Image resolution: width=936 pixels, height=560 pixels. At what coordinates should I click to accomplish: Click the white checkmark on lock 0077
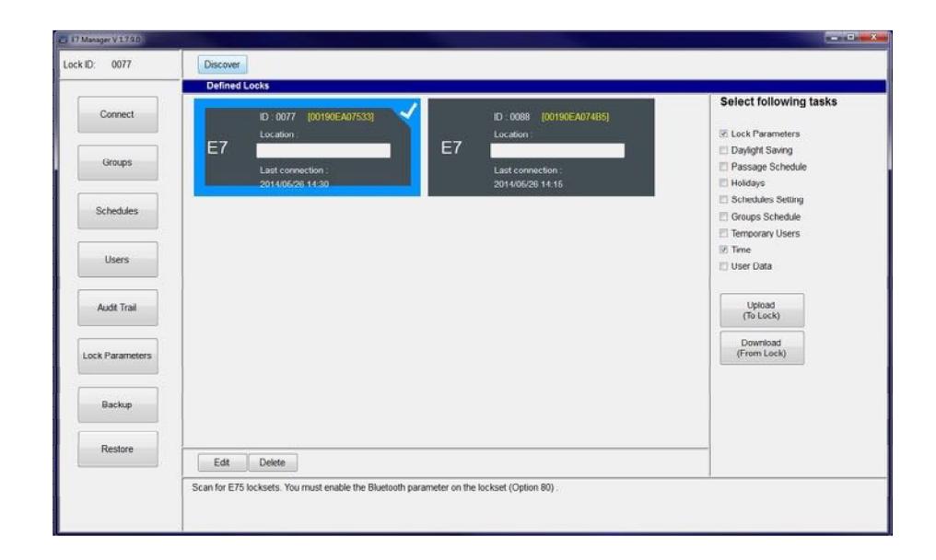click(408, 111)
